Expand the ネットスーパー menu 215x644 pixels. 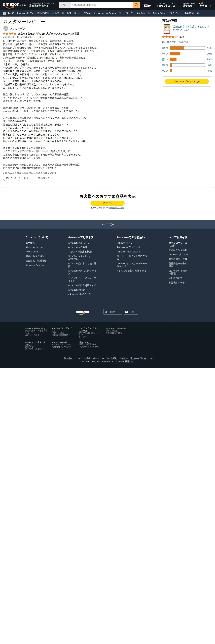[71, 13]
